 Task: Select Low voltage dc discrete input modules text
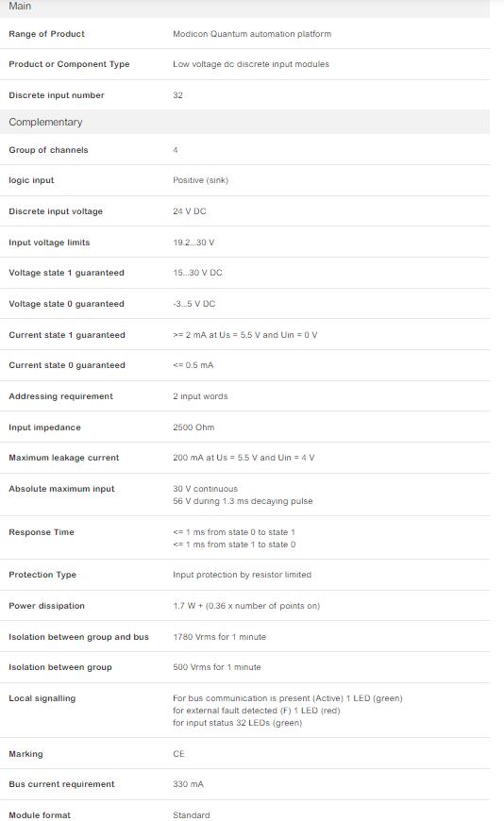pos(251,64)
